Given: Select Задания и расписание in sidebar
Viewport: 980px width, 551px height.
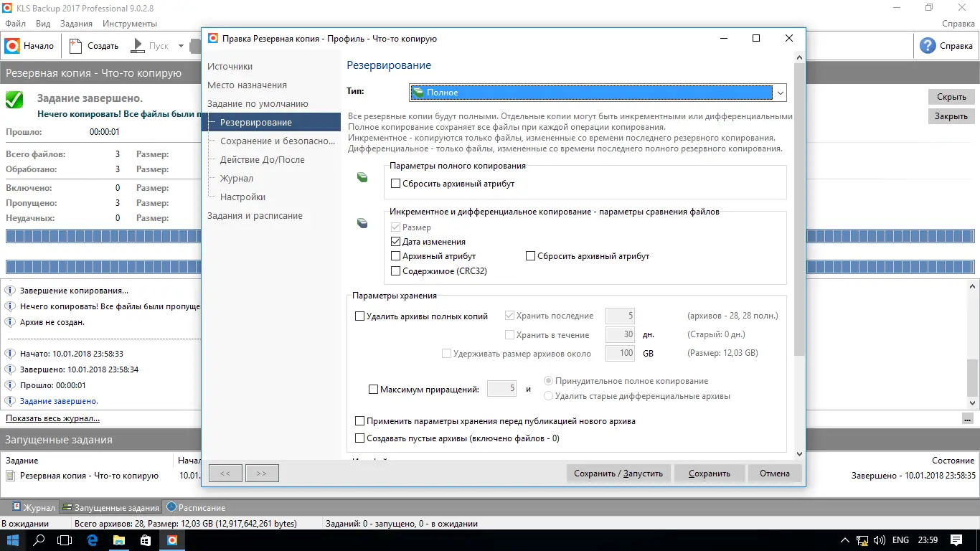Looking at the screenshot, I should (255, 216).
